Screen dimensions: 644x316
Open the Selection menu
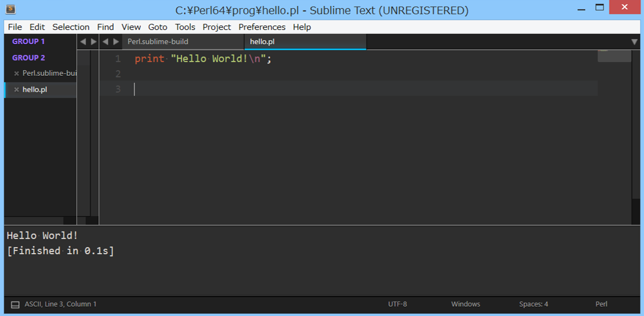pos(71,27)
